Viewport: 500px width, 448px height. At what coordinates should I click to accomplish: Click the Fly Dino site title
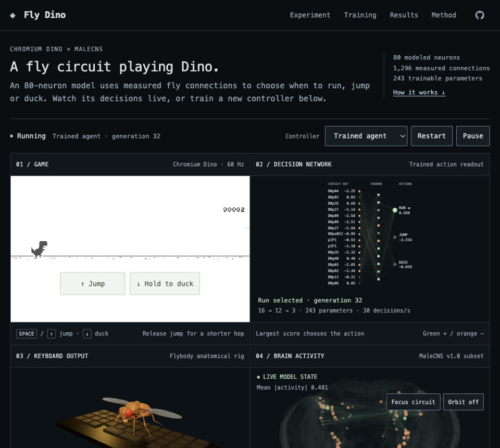pos(45,15)
